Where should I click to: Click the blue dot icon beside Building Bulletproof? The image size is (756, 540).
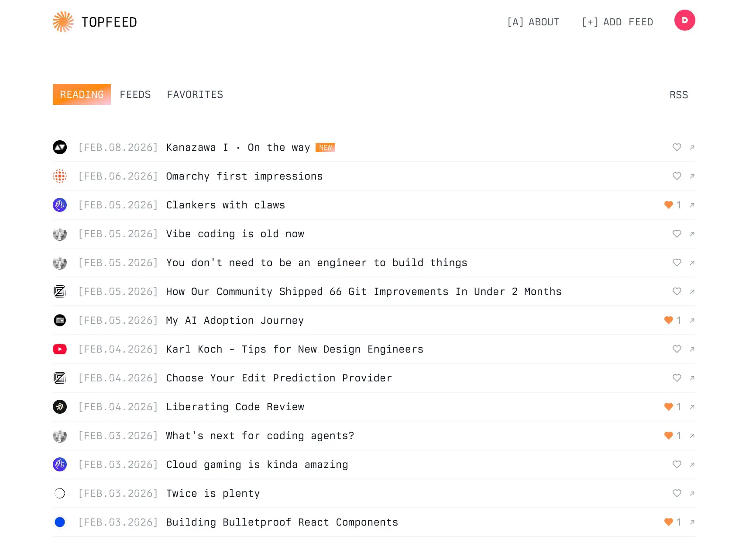60,522
